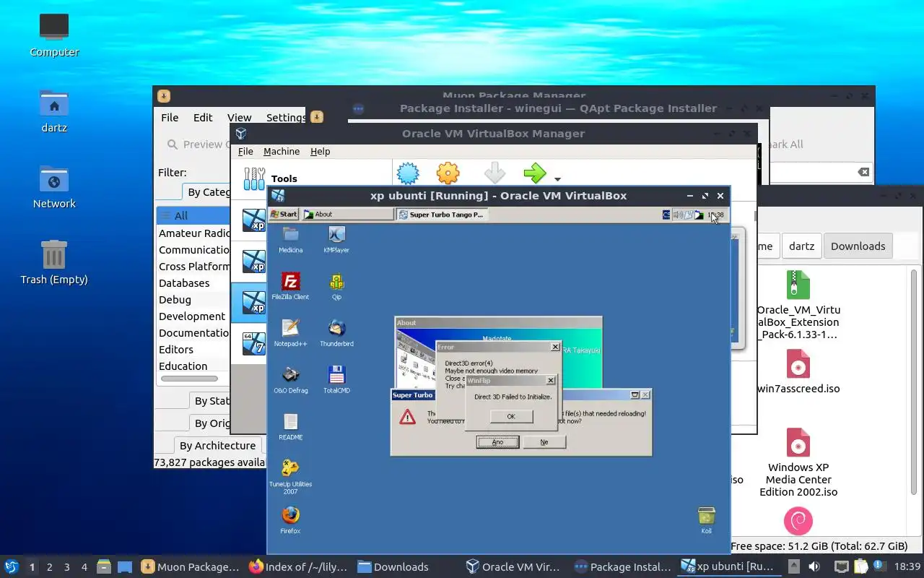Click the Downloads breadcrumb in file manager
This screenshot has width=924, height=578.
tap(858, 246)
